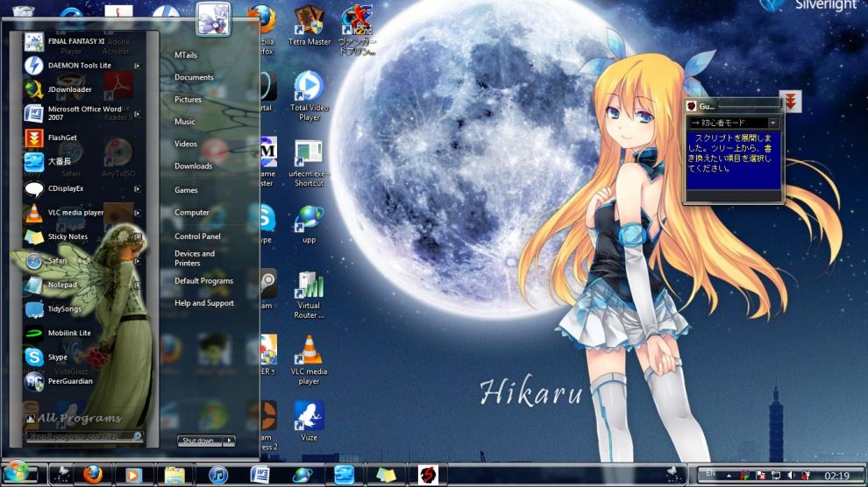Open Music from Start menu
The width and height of the screenshot is (868, 487).
click(x=184, y=122)
